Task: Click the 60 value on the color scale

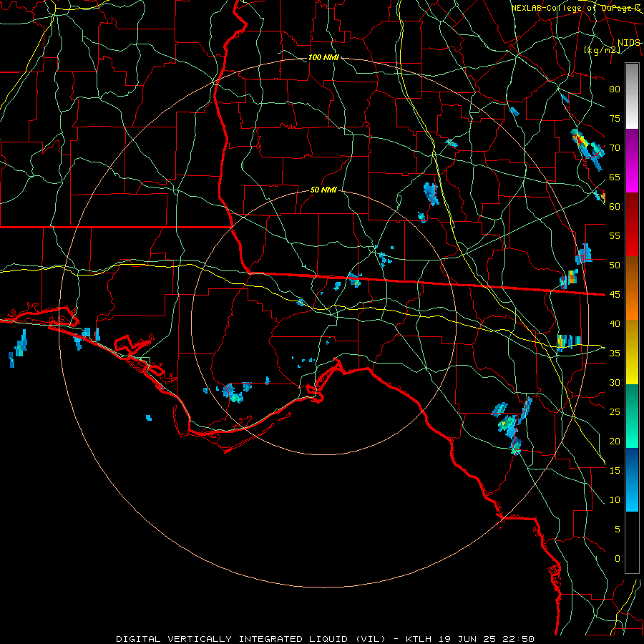Action: (615, 207)
